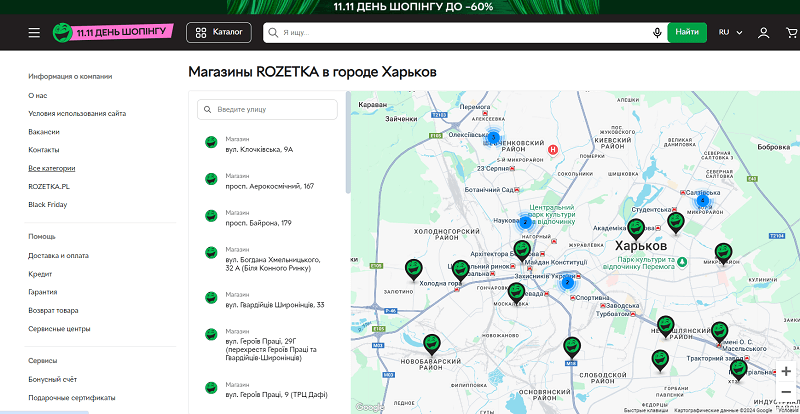Click store pin near Індустріальна
Viewport: 800px width, 414px height.
pos(738,371)
